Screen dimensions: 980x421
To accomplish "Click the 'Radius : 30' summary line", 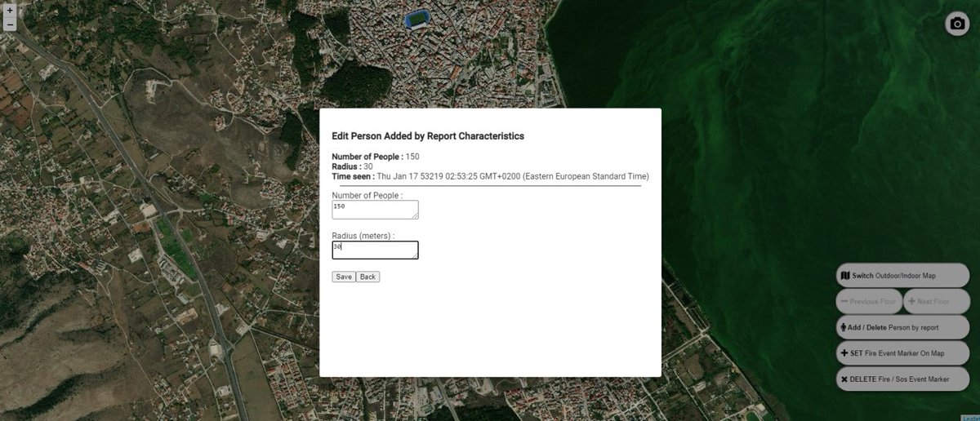I will [352, 166].
